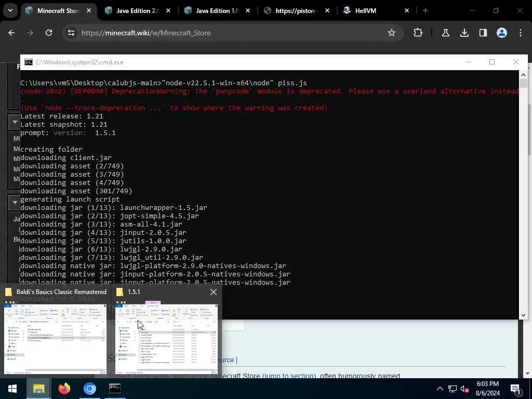
Task: Switch to the Java Edition 1.R tab
Action: coord(217,10)
